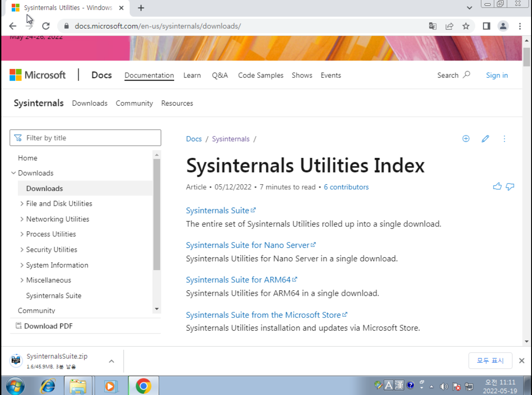Viewport: 532px width, 395px height.
Task: Edit this article pencil icon
Action: tap(485, 139)
